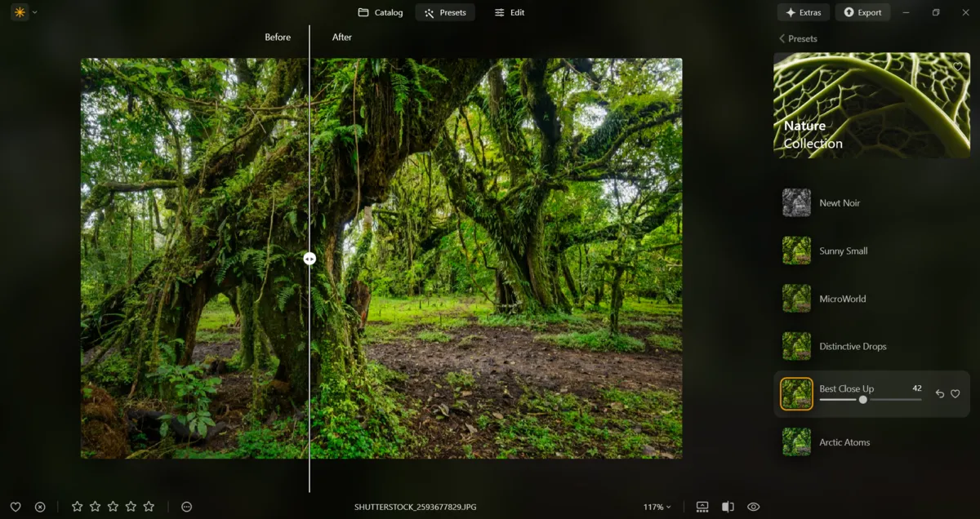
Task: Reset the Best Close Up preset adjustment
Action: click(x=941, y=393)
